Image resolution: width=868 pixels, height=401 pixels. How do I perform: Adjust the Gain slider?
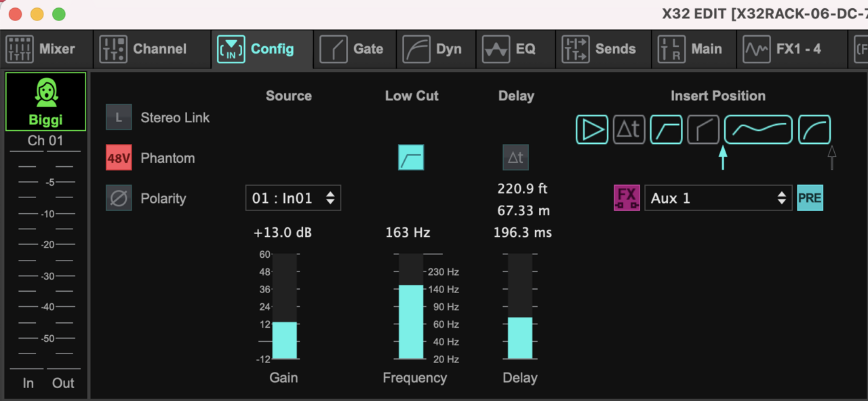pos(284,306)
